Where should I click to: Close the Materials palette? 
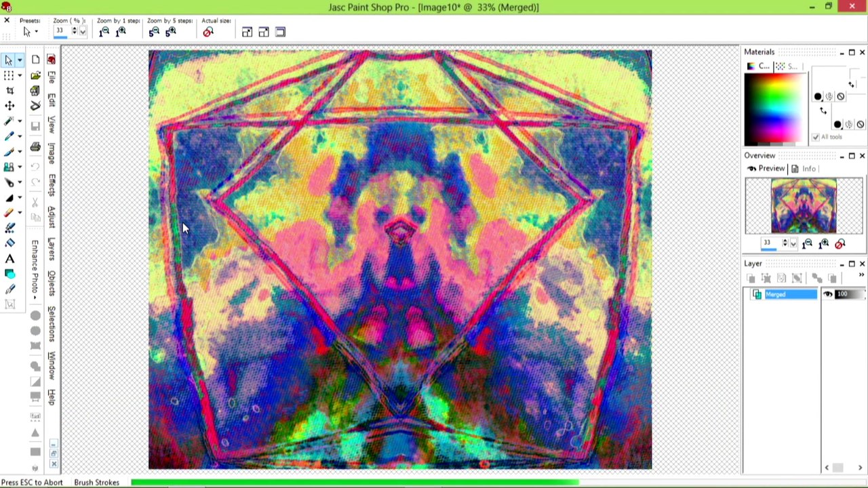tap(862, 52)
